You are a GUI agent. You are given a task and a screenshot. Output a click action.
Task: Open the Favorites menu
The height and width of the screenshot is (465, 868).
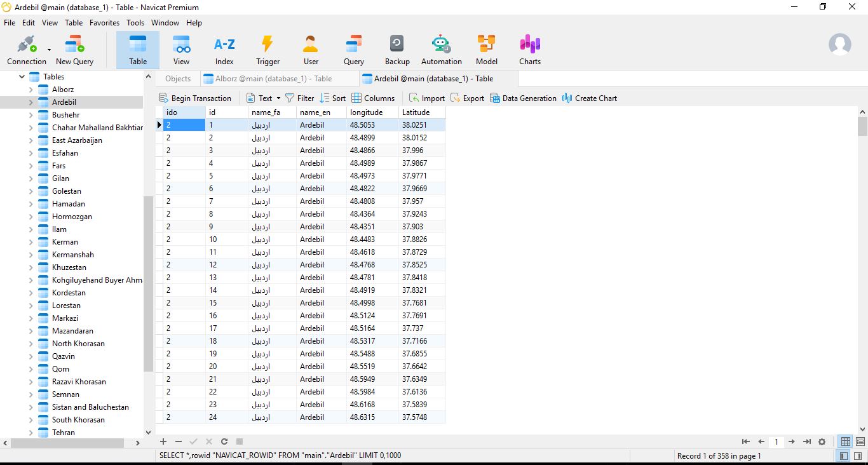[x=104, y=22]
